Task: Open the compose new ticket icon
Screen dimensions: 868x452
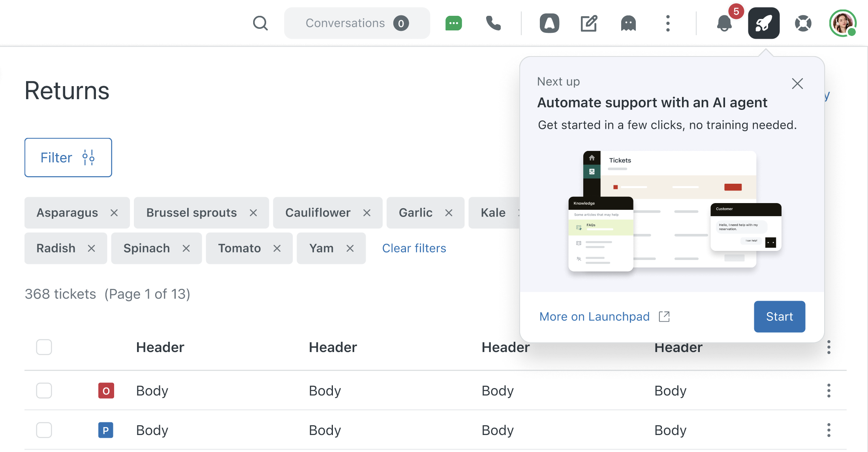Action: click(x=589, y=23)
